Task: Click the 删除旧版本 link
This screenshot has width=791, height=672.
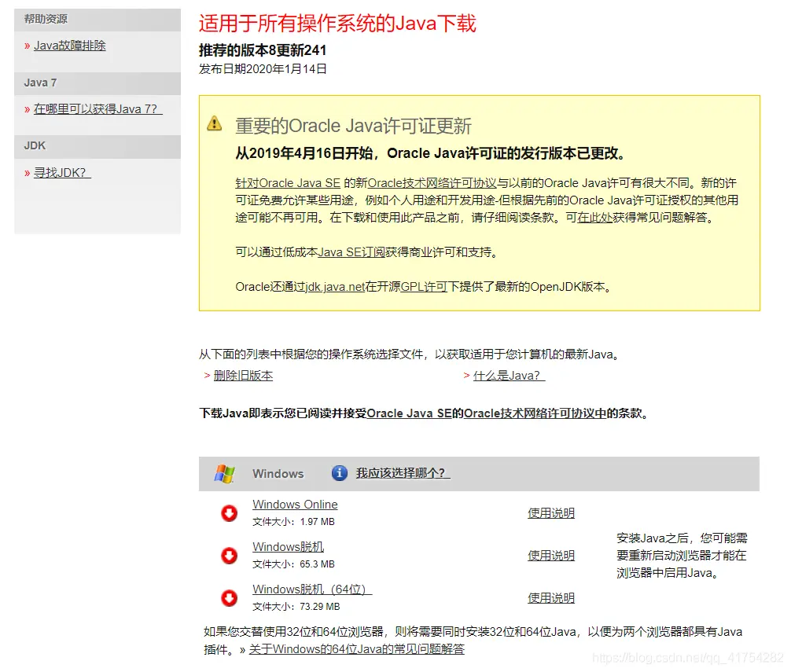Action: [x=243, y=376]
